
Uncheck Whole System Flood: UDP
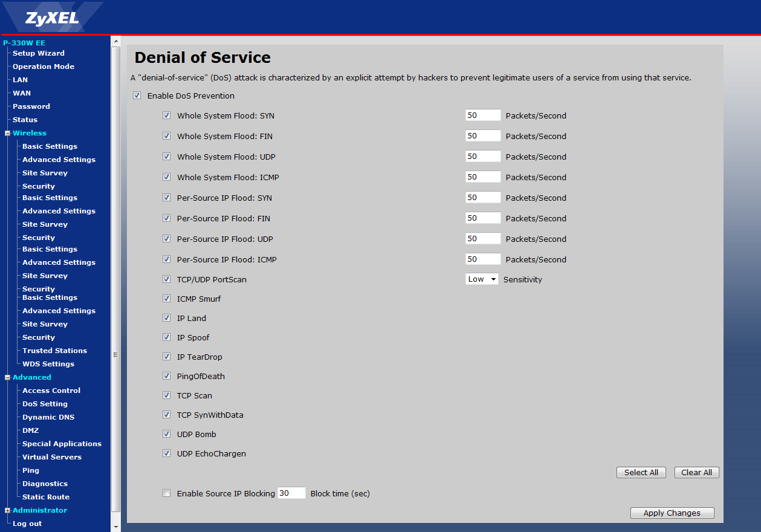click(x=167, y=157)
